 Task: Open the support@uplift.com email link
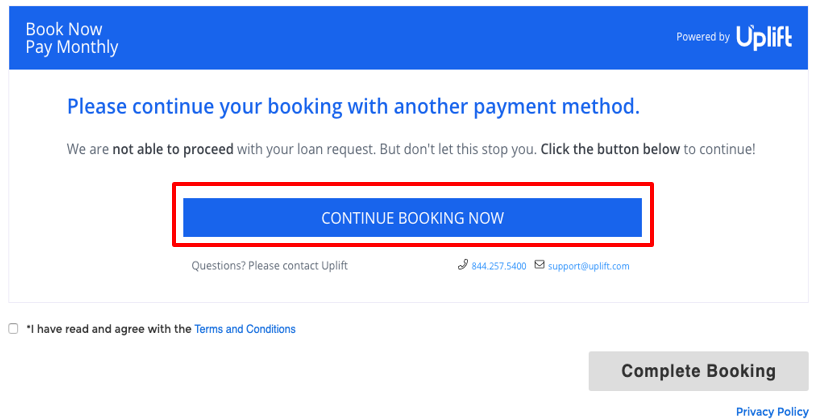(588, 266)
